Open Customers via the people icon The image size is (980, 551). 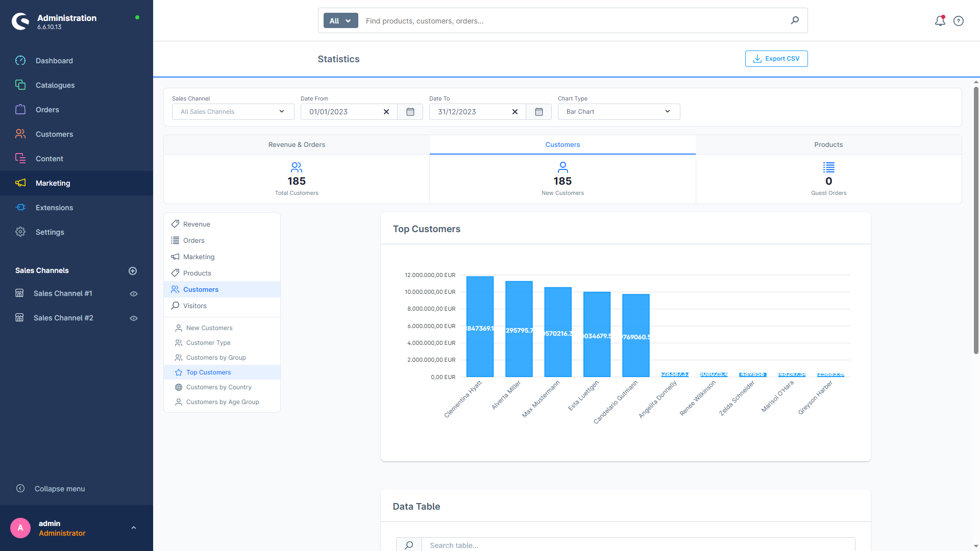click(x=20, y=134)
